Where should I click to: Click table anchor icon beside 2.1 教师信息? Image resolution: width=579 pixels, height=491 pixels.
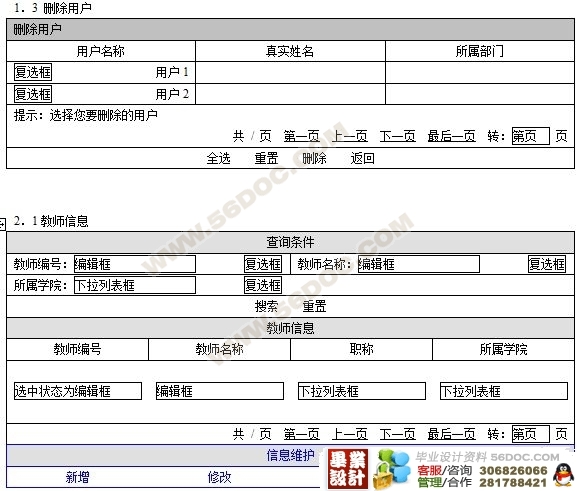[x=2, y=224]
